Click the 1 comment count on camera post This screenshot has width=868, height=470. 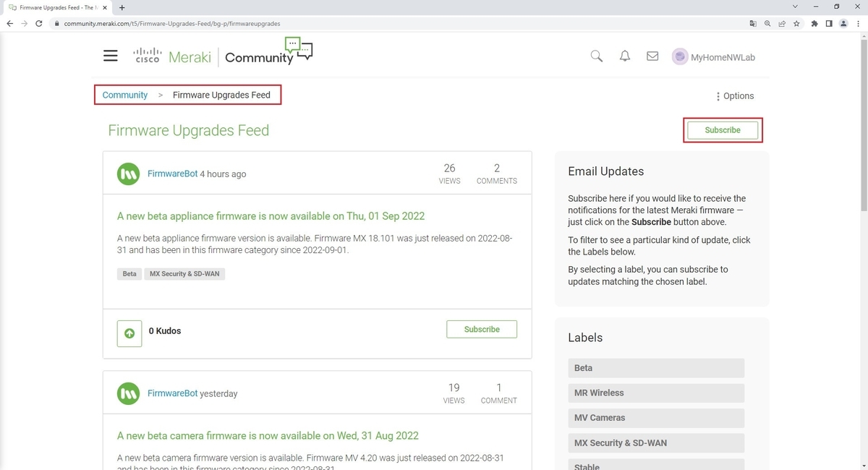(x=498, y=393)
